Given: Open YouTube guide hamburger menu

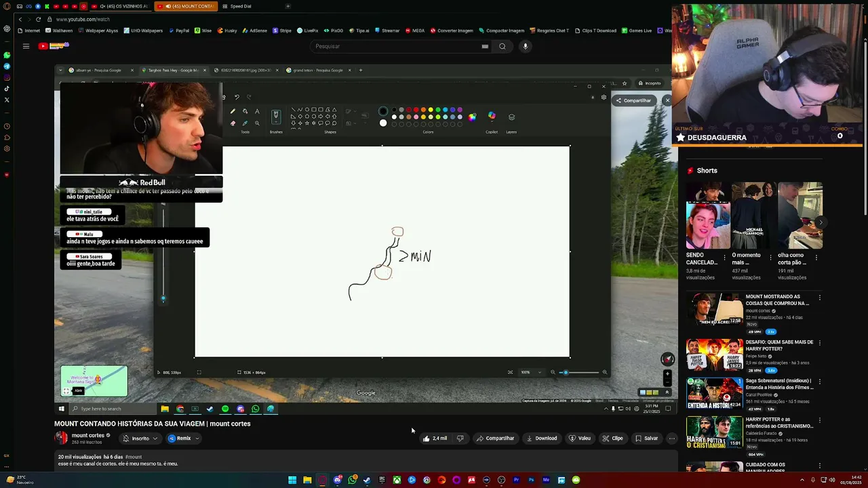Looking at the screenshot, I should coord(26,46).
